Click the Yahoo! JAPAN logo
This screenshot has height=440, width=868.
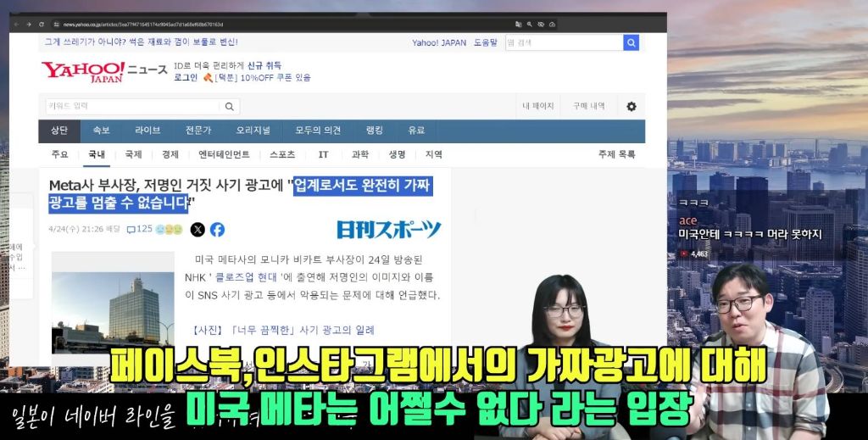tap(83, 71)
